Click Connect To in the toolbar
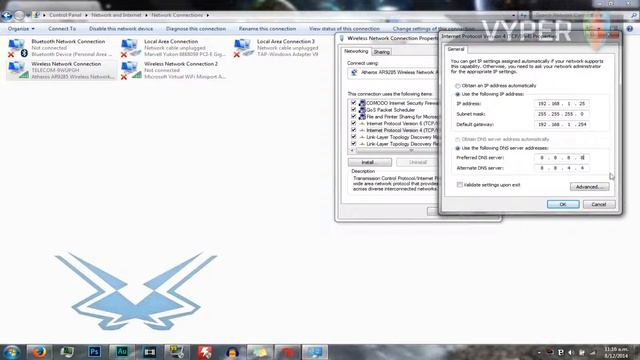Screen dimensions: 640x360 point(62,29)
